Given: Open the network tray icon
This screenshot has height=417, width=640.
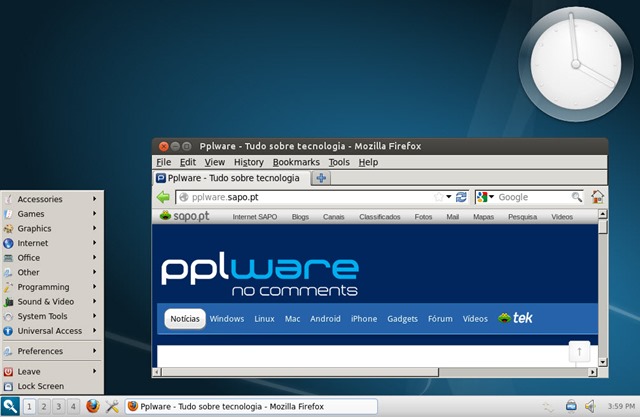Looking at the screenshot, I should click(x=571, y=406).
